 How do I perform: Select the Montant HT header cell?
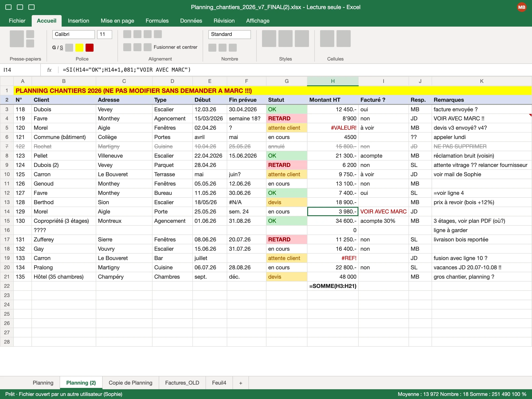pos(333,100)
